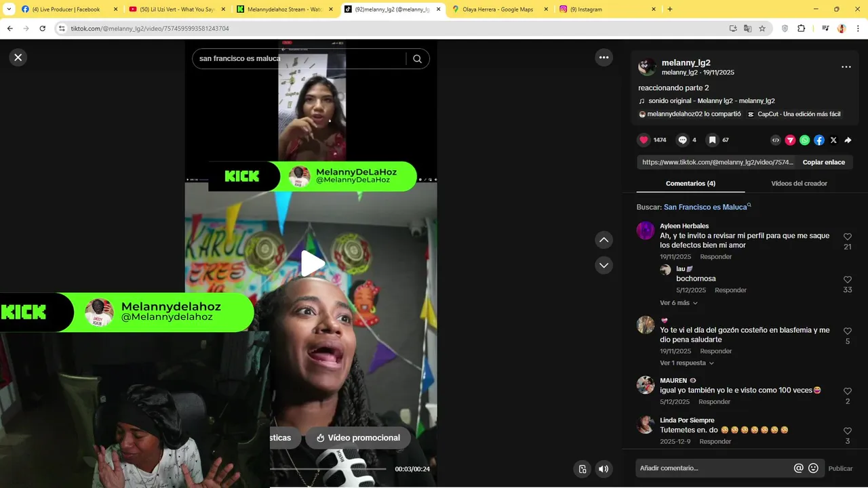Share the video to X
868x488 pixels.
[x=833, y=140]
